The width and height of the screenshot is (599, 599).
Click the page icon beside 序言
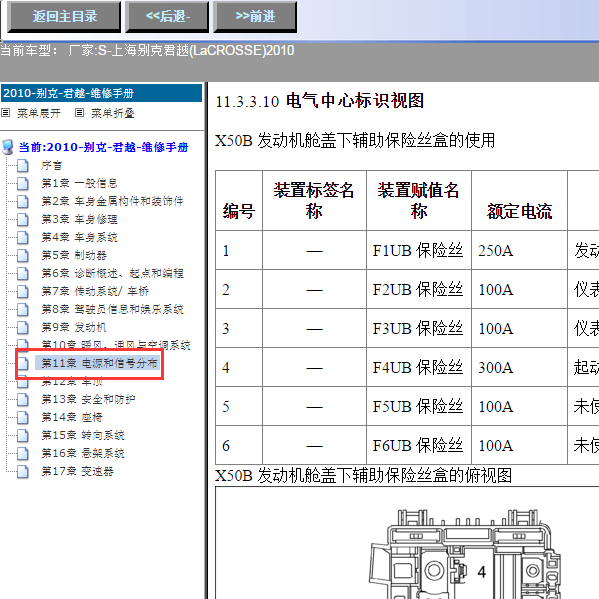[23, 165]
